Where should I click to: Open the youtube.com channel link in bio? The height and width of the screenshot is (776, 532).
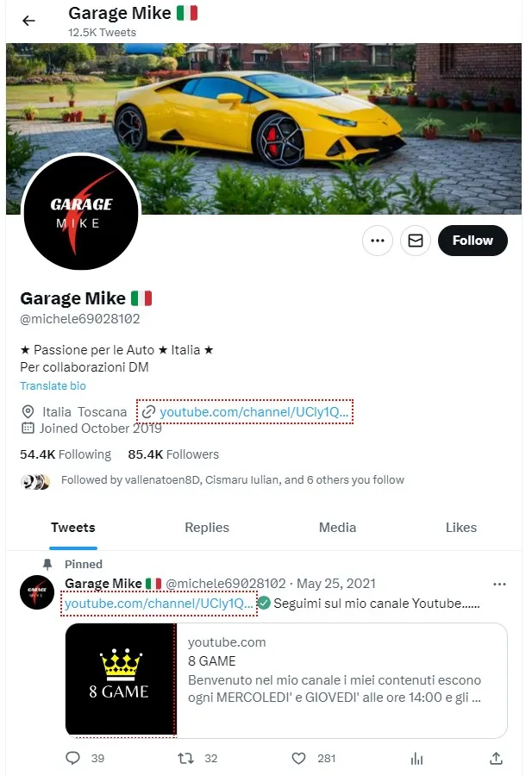pyautogui.click(x=251, y=411)
